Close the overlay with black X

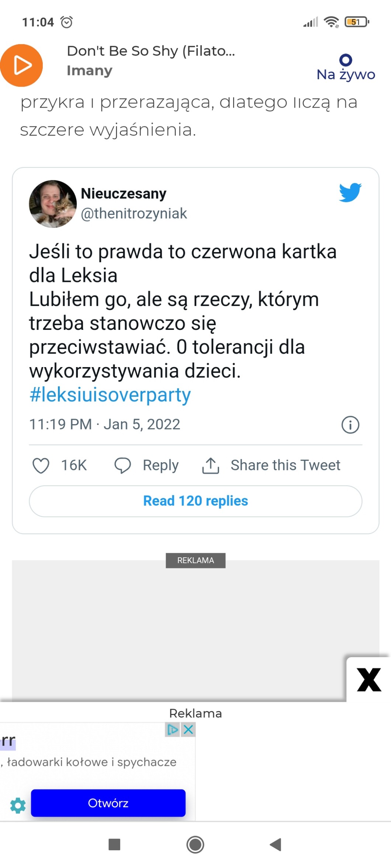point(369,680)
